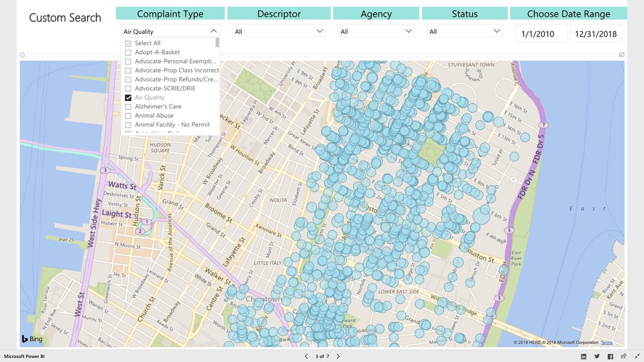Expand the Descriptor dropdown
This screenshot has height=362, width=644.
319,32
